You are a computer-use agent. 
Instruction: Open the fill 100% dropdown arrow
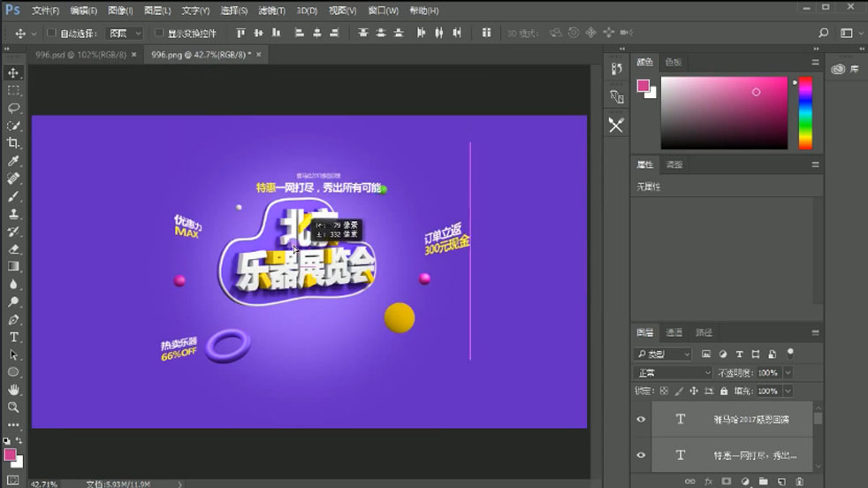pyautogui.click(x=788, y=391)
